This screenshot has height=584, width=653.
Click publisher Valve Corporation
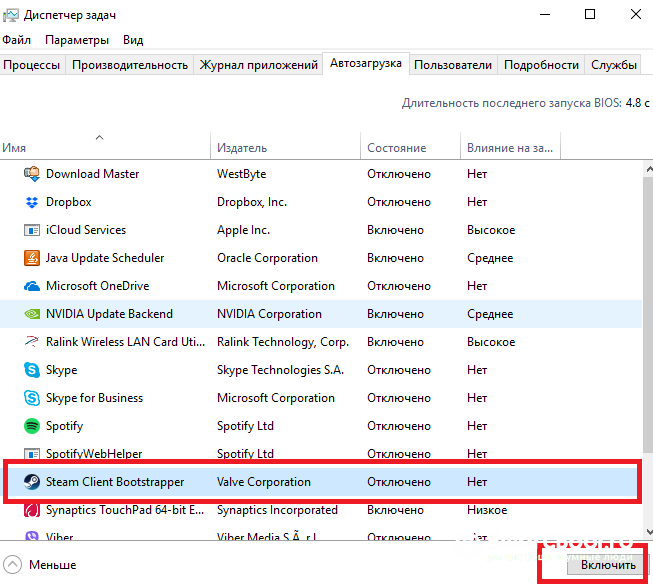[264, 482]
